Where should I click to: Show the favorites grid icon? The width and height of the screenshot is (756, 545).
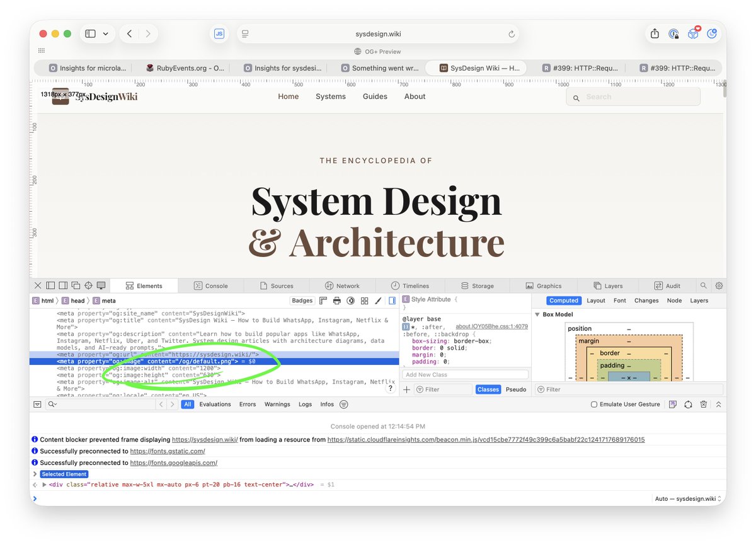tap(42, 51)
